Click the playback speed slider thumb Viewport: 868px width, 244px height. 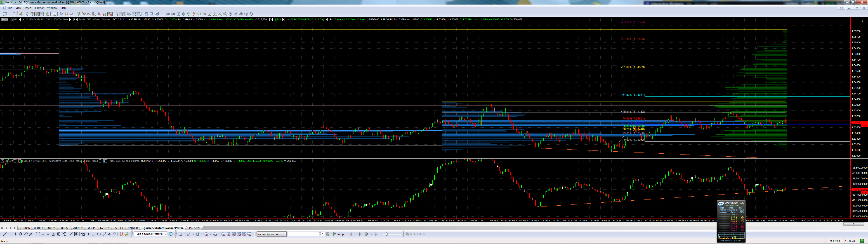(x=387, y=234)
